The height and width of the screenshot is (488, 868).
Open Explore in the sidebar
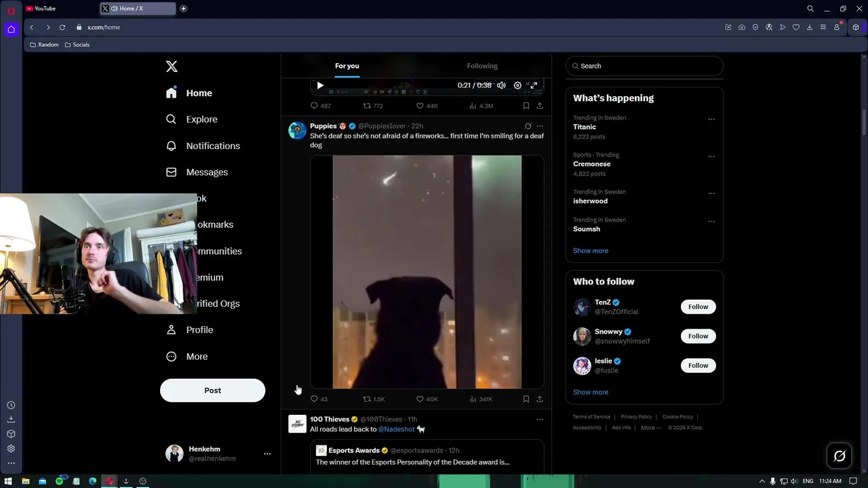pyautogui.click(x=192, y=119)
